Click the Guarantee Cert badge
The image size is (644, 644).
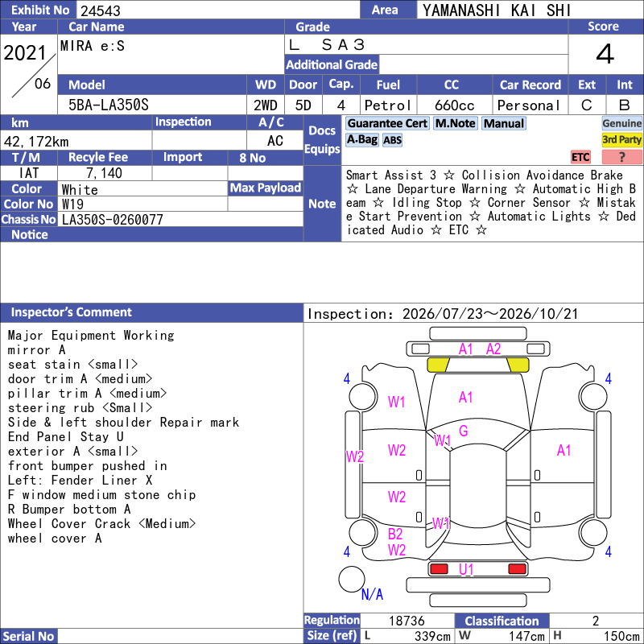387,123
